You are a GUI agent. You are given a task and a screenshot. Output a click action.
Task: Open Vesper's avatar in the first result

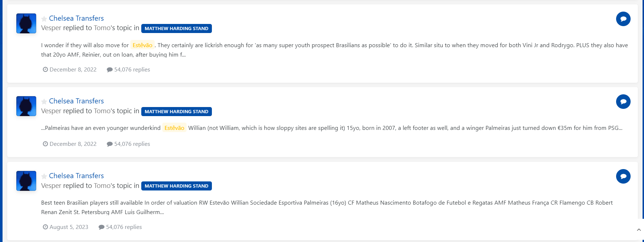tap(26, 23)
